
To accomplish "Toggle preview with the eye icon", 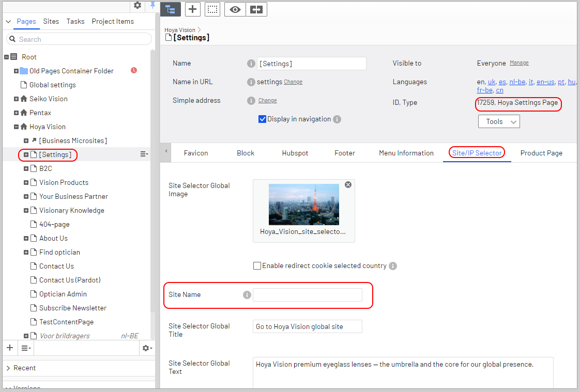I will coord(235,9).
